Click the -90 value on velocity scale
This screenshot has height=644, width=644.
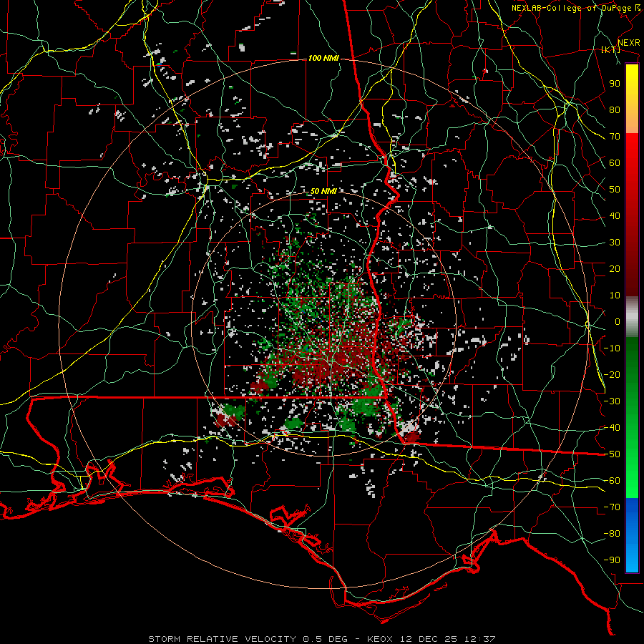pos(612,560)
